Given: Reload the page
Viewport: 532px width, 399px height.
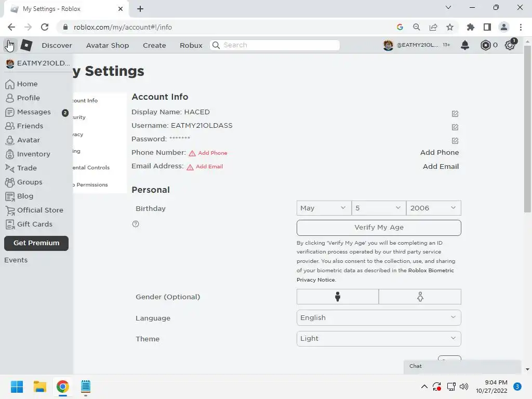Looking at the screenshot, I should tap(45, 27).
